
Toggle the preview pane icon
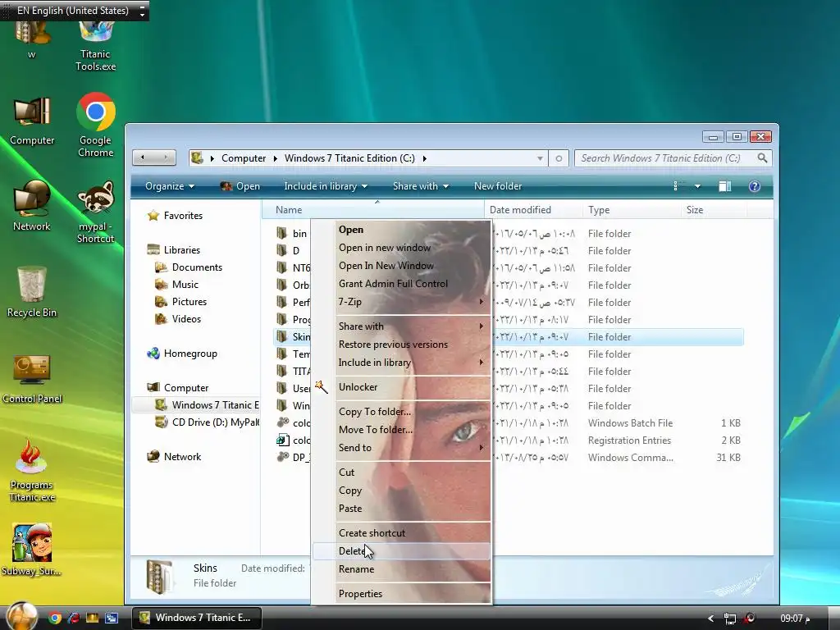point(725,186)
